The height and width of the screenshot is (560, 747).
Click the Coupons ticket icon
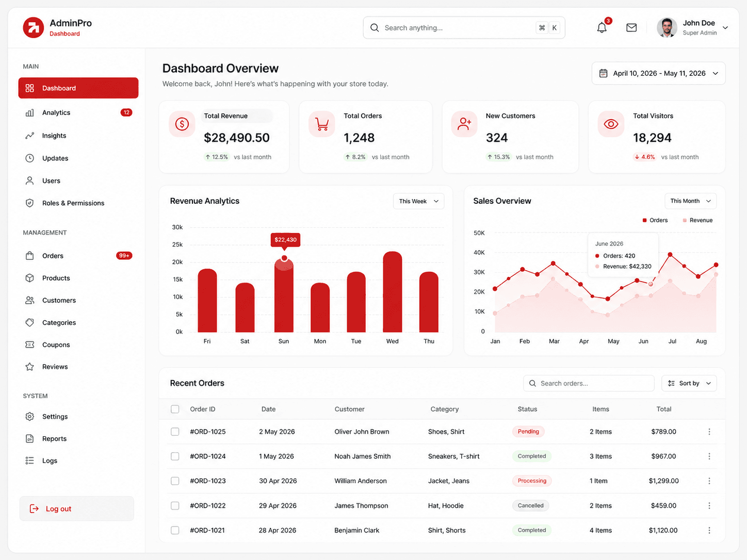pyautogui.click(x=30, y=344)
